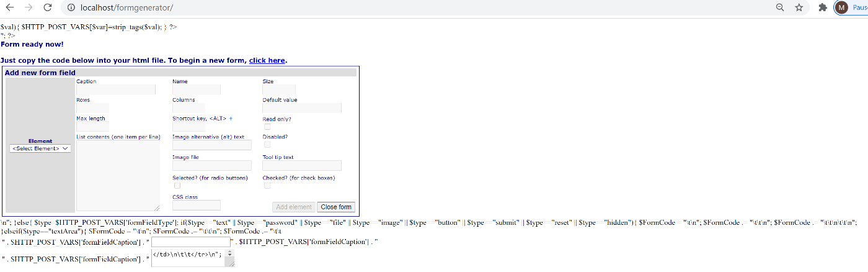Focus the Default value input field
868x272 pixels.
[x=302, y=108]
